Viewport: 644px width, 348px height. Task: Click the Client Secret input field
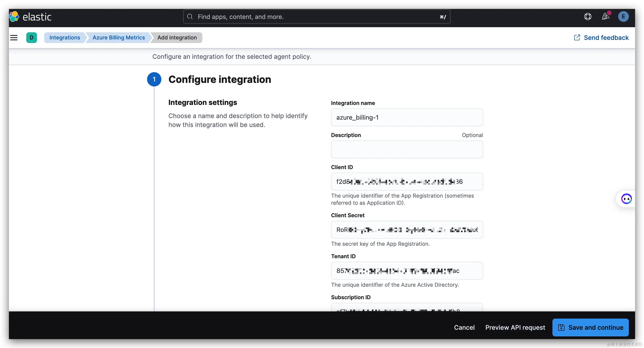point(407,230)
